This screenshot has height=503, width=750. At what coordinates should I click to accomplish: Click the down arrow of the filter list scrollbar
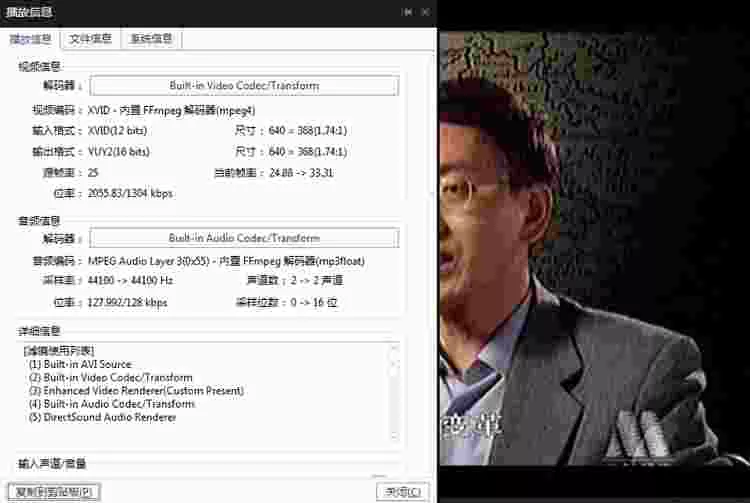coord(393,436)
